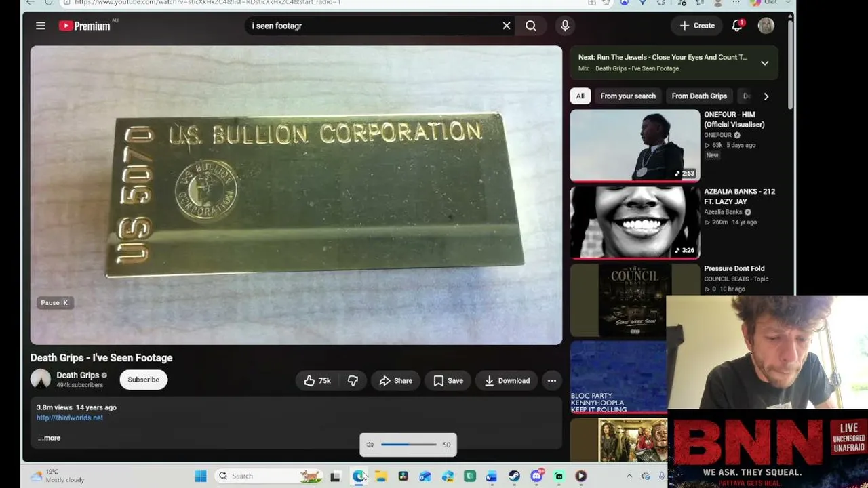Open Discord from the taskbar
Screen dimensions: 868x488
tap(536, 476)
